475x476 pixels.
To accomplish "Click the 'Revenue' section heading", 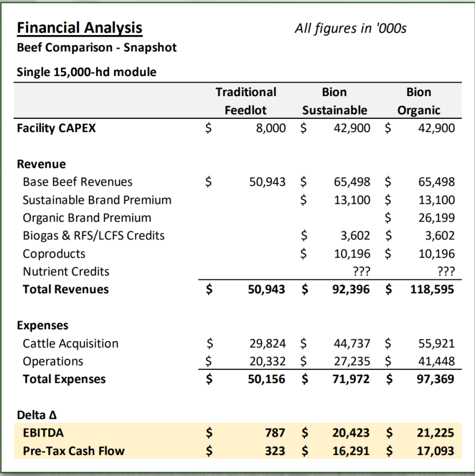I will pos(41,164).
